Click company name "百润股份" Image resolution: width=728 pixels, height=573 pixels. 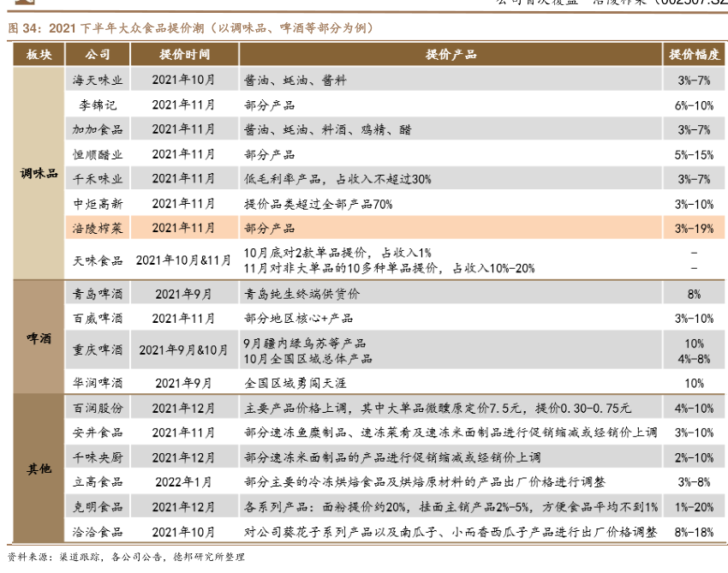pyautogui.click(x=98, y=409)
